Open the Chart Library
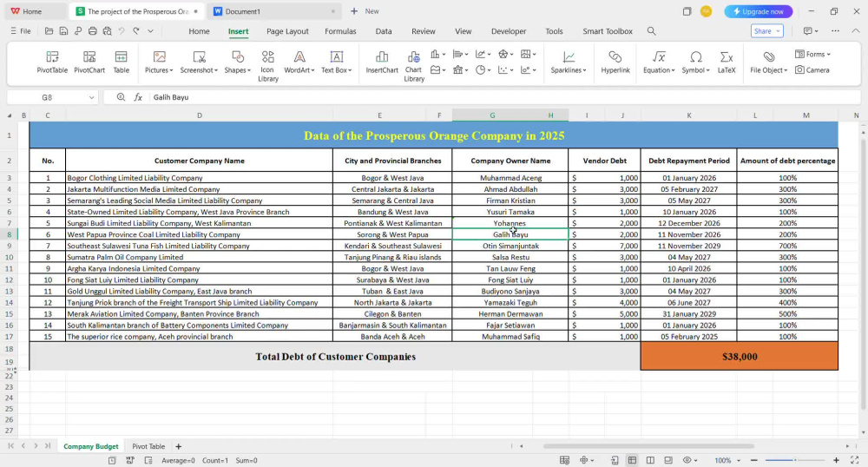The image size is (868, 467). (x=413, y=66)
